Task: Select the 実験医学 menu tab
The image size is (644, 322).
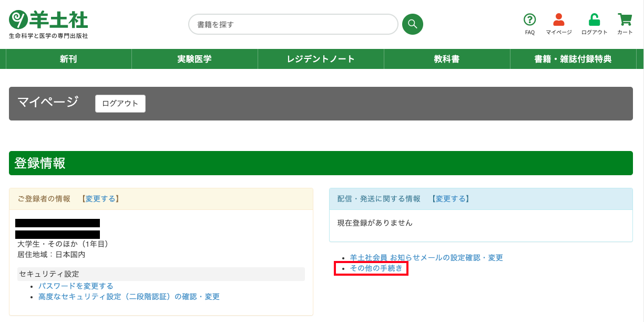Action: (195, 59)
